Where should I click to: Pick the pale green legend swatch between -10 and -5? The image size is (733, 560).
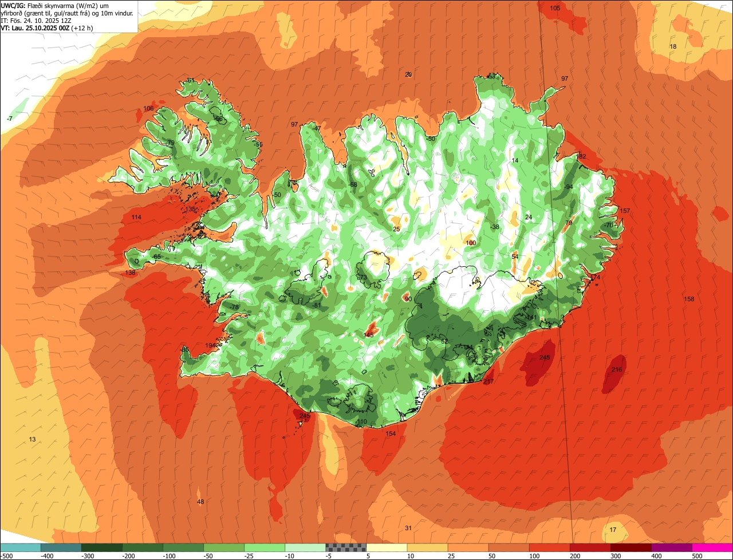[305, 547]
